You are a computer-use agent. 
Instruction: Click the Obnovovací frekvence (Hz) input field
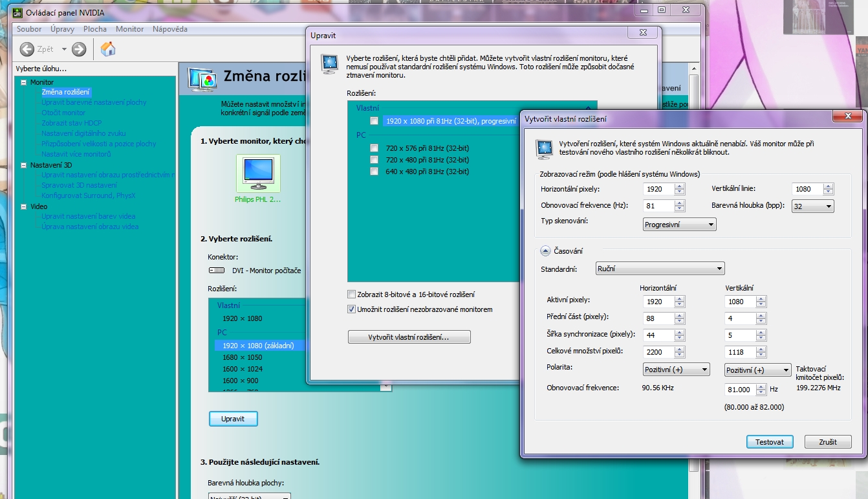click(658, 206)
